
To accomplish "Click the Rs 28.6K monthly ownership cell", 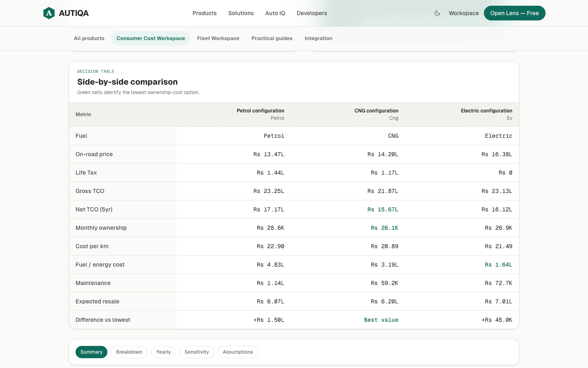I will [270, 228].
